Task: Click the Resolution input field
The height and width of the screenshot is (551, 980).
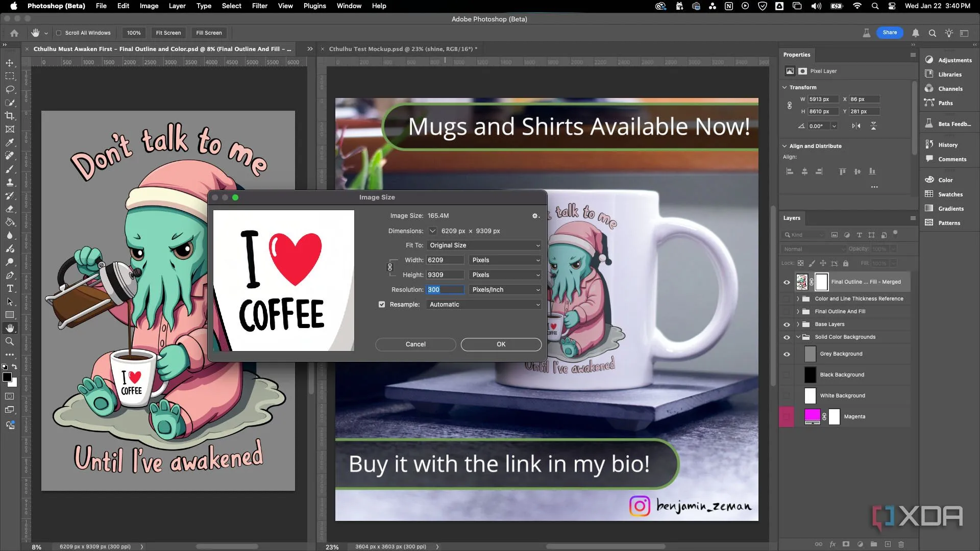Action: (x=445, y=290)
